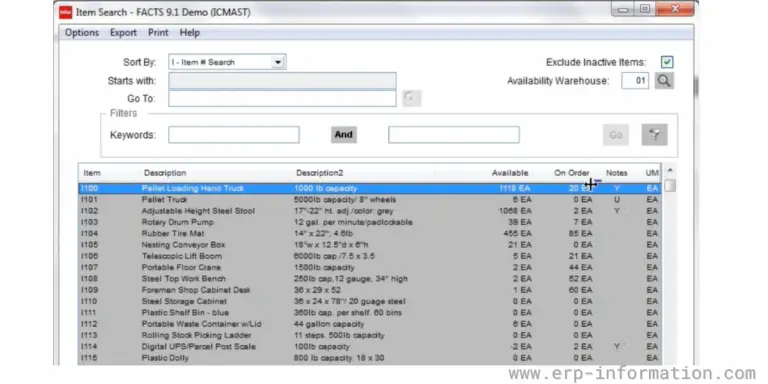Click the item number I107 cell
This screenshot has height=384, width=768.
point(89,267)
